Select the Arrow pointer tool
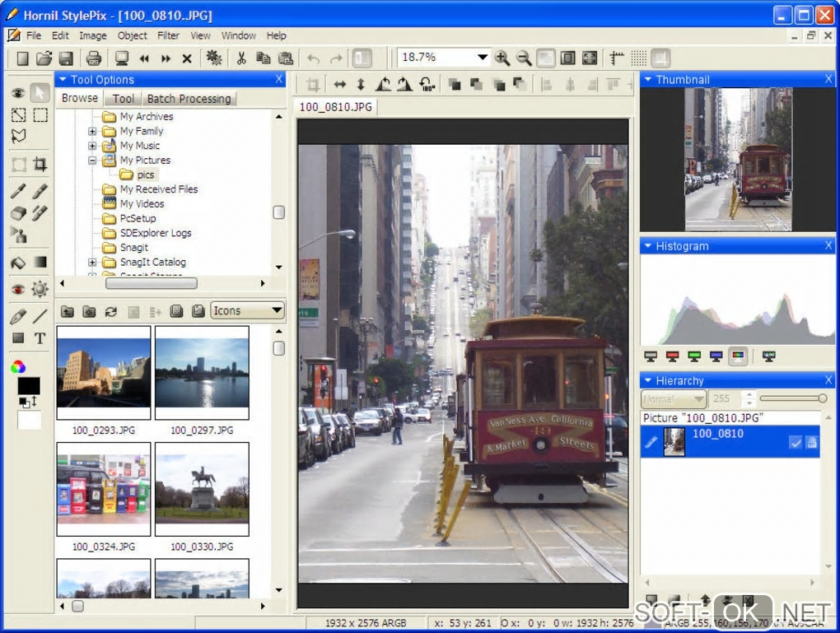840x633 pixels. coord(40,93)
